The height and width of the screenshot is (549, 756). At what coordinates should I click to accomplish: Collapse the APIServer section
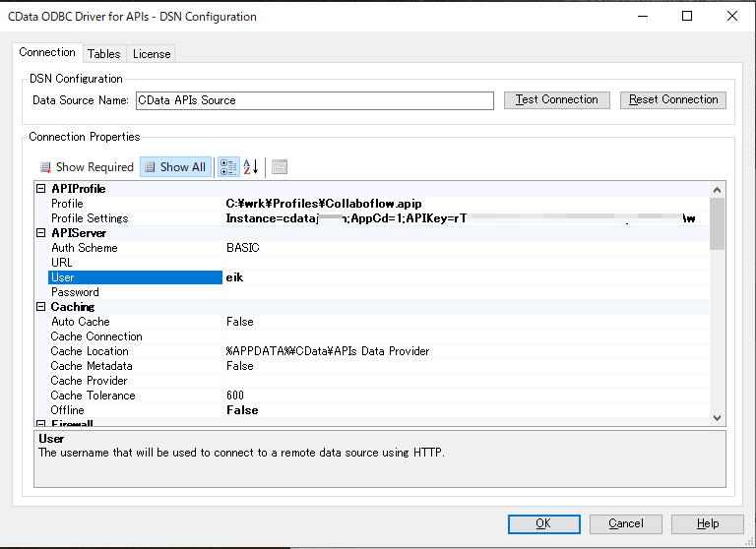click(x=41, y=233)
